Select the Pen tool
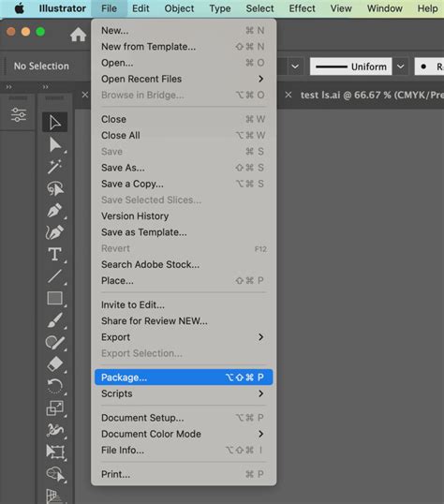This screenshot has height=504, width=444. tap(54, 211)
